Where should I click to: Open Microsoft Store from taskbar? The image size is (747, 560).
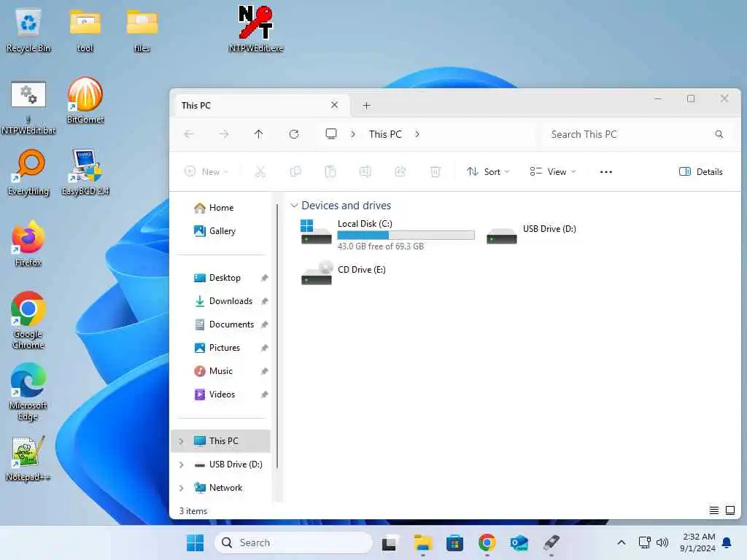[454, 542]
